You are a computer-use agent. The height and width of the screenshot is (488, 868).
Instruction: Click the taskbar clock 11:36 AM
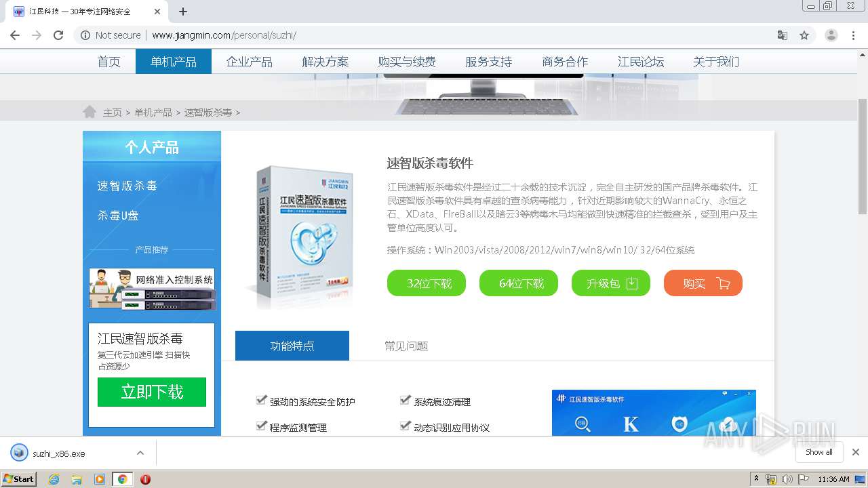[x=833, y=479]
